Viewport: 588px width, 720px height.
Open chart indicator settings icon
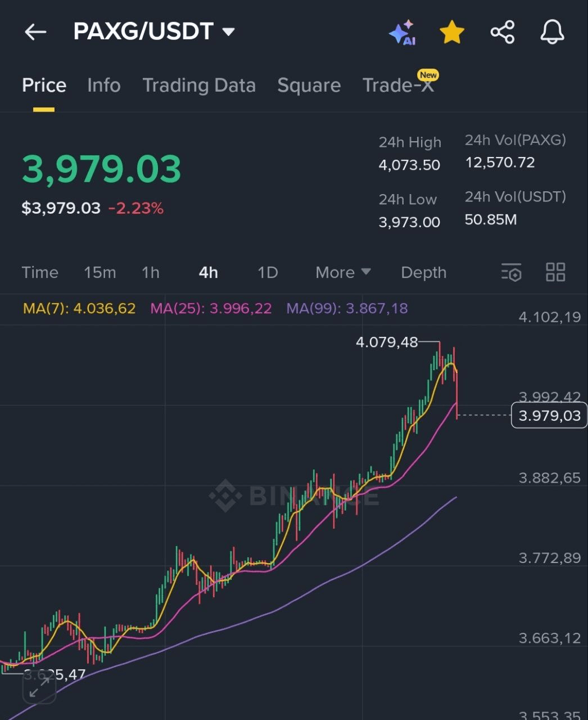coord(511,272)
